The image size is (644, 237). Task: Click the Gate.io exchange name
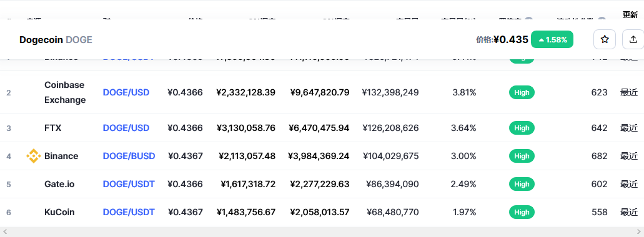click(59, 184)
